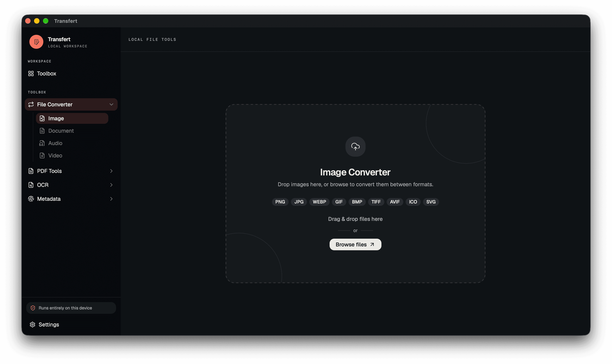Click arrow icon on Browse files button
The width and height of the screenshot is (612, 364).
pyautogui.click(x=372, y=244)
